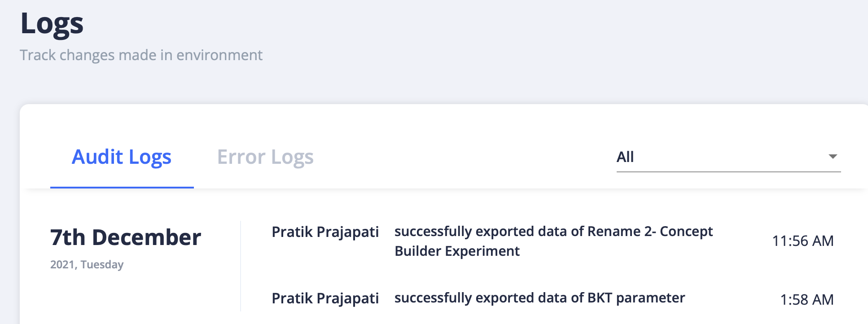Click the Logs page title
Viewport: 868px width, 324px height.
(52, 23)
